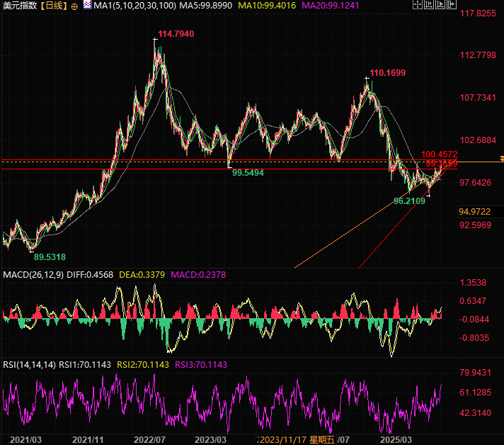504x445 pixels.
Task: Click the 【日线】 period label
Action: [54, 6]
